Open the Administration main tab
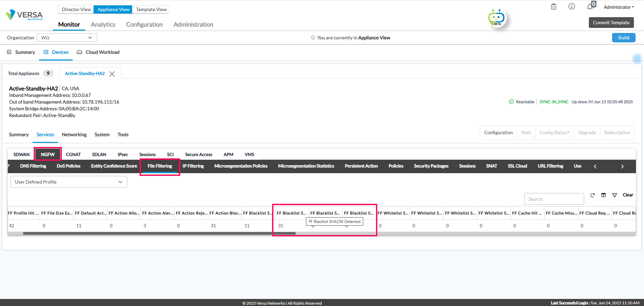This screenshot has height=306, width=644. click(193, 25)
